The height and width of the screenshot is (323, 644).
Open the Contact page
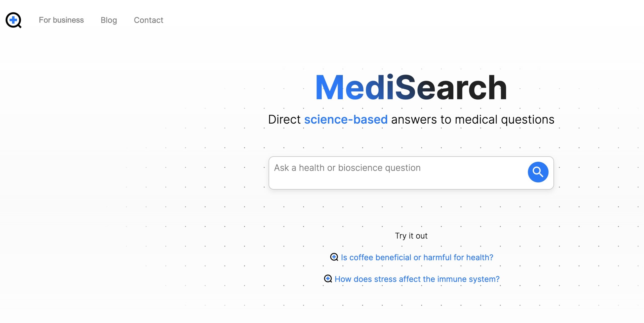[x=148, y=20]
